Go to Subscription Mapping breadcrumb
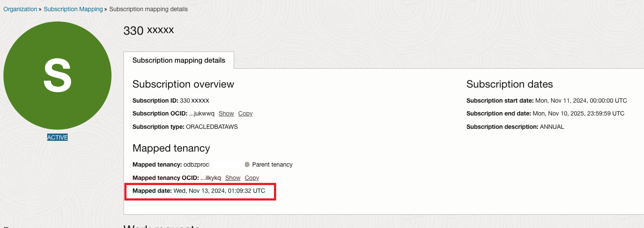This screenshot has width=644, height=228. click(x=73, y=9)
